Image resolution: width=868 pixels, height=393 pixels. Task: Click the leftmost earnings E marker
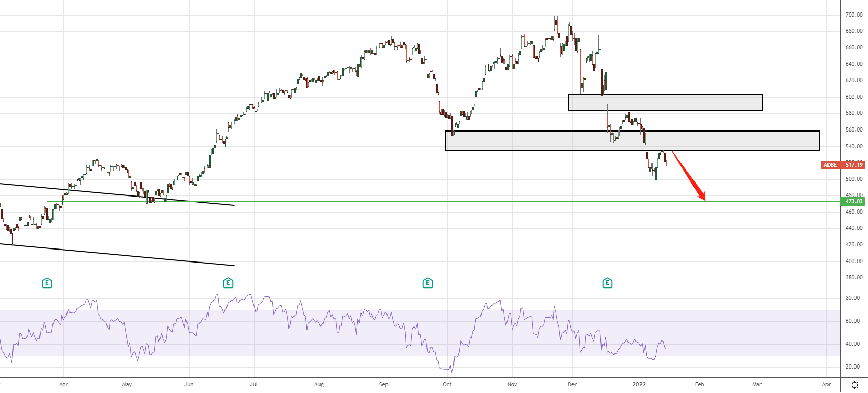47,283
